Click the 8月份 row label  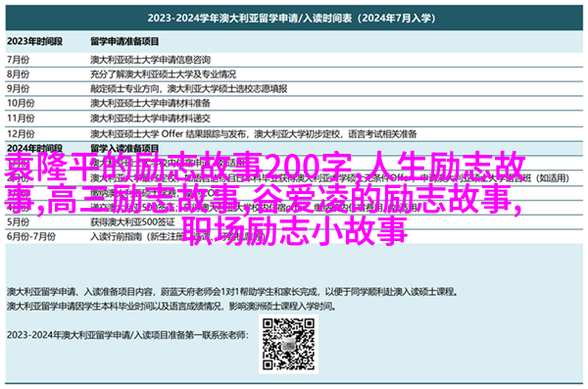pos(18,73)
